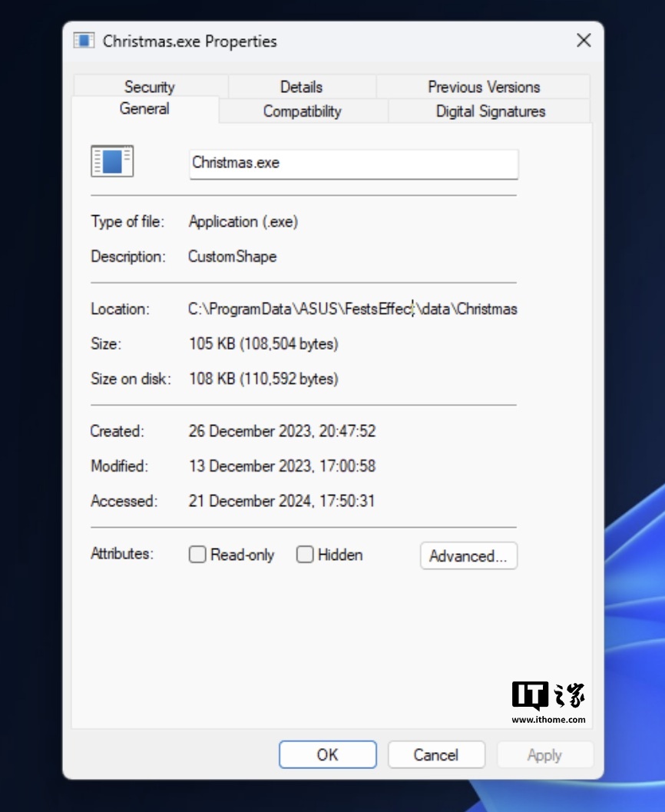This screenshot has height=812, width=665.
Task: Open the Details tab
Action: 301,87
